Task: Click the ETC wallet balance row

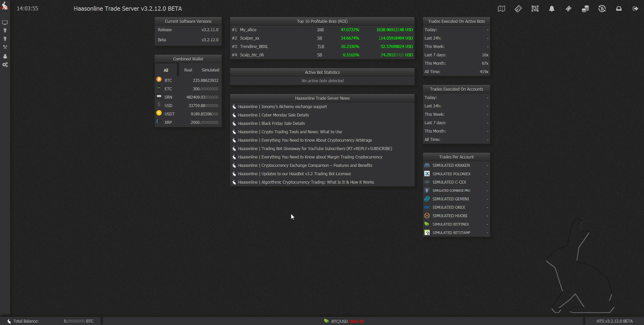Action: pos(188,89)
